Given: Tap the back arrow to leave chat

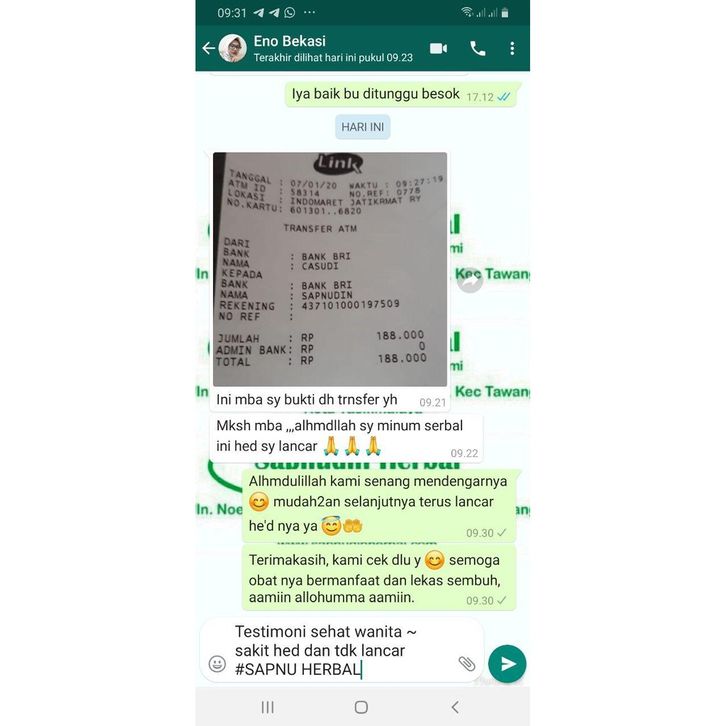Looking at the screenshot, I should [208, 48].
